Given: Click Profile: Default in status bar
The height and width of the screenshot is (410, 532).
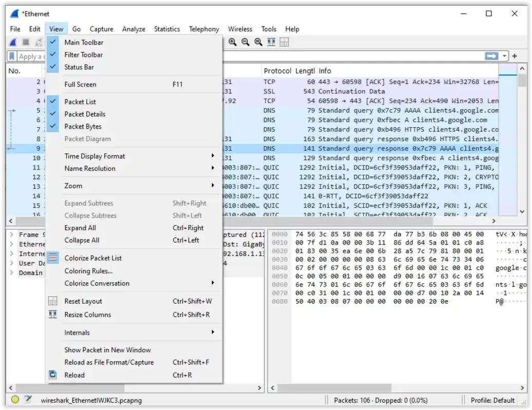Looking at the screenshot, I should tap(492, 400).
